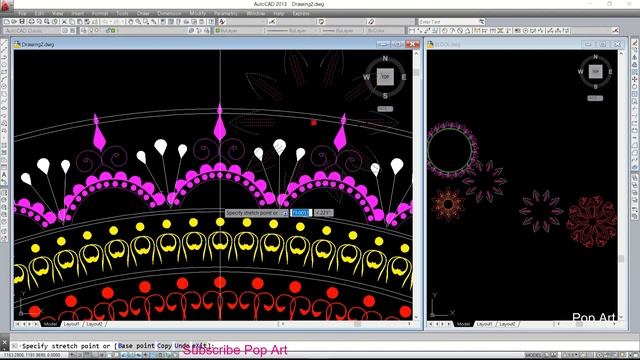Select the Pan hand tool
This screenshot has height=360, width=640.
(x=131, y=22)
